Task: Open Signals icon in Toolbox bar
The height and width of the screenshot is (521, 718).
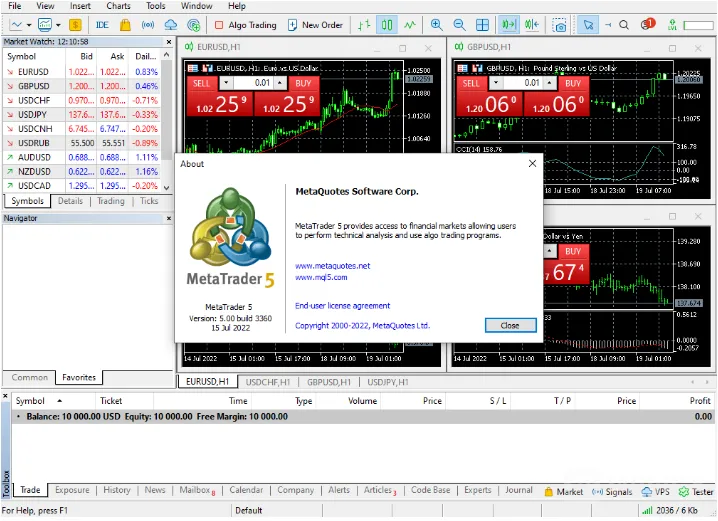Action: point(612,492)
